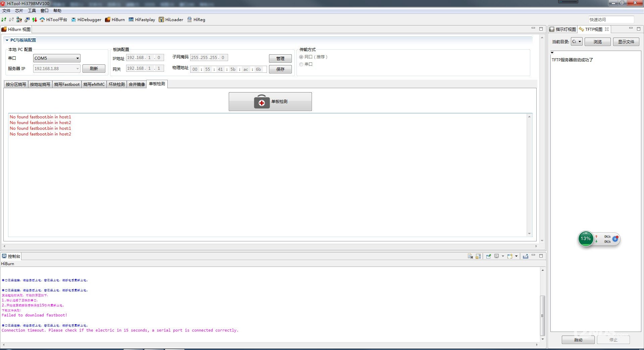Open the HiBurn tool from toolbar
644x350 pixels.
(x=115, y=20)
